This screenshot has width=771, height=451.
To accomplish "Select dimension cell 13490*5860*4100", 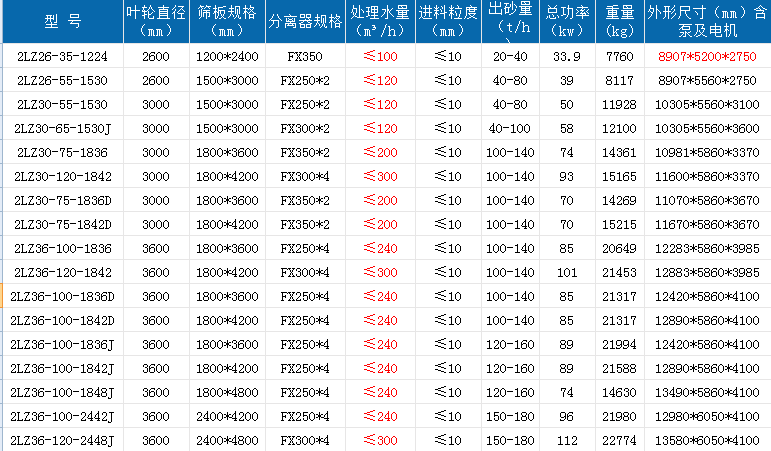I will pos(708,392).
